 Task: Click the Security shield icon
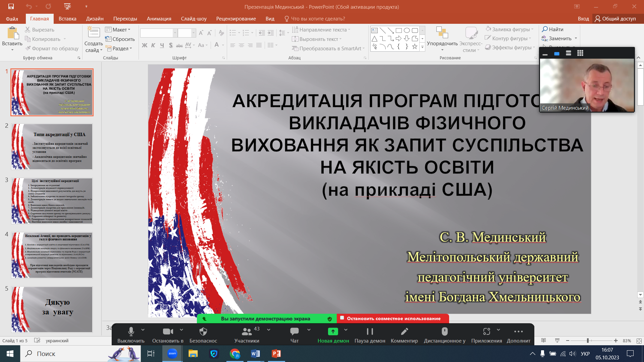203,332
